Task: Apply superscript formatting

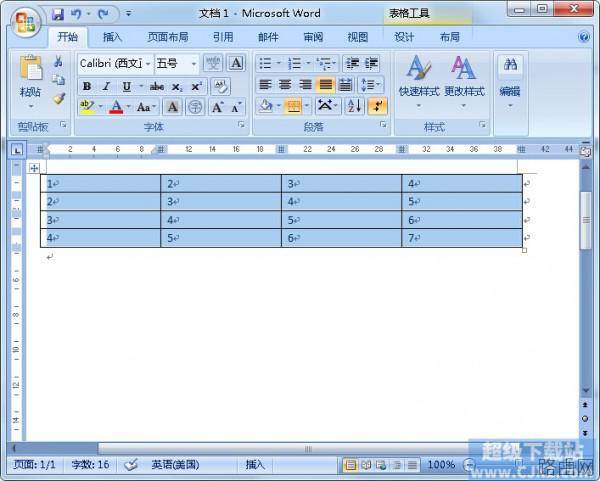Action: pos(196,86)
